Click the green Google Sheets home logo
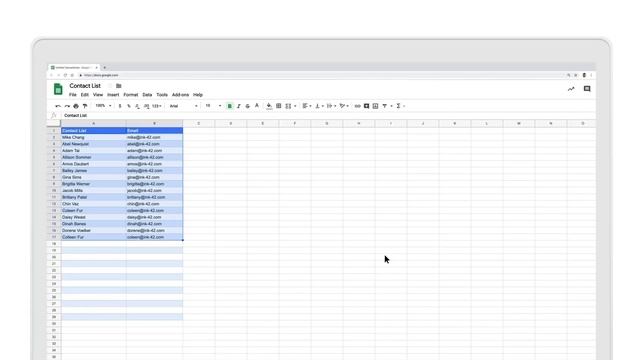640x360 pixels. click(x=58, y=89)
